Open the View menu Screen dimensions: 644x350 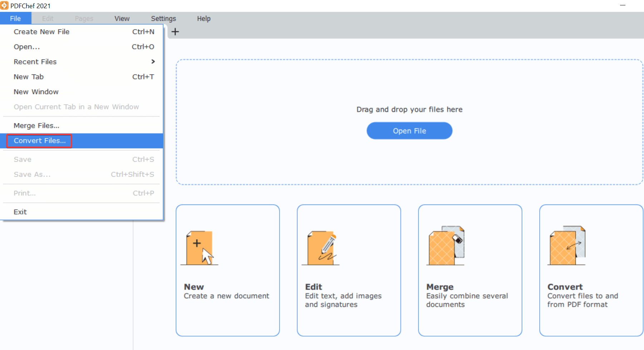(x=122, y=18)
